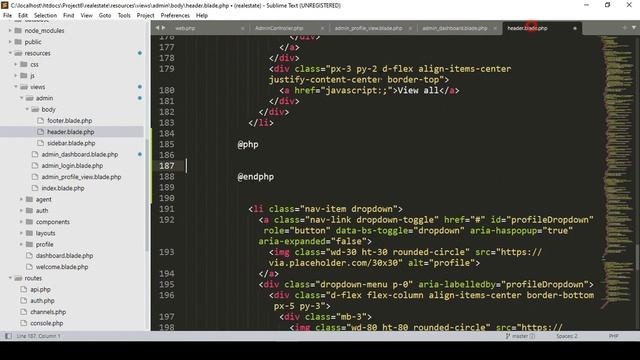Close the AdminController.php tab
640x360 pixels.
click(322, 28)
